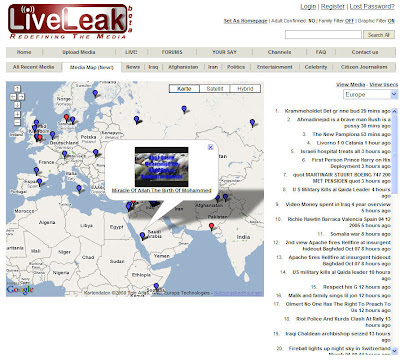Click the blue marker in Saudi Arabia

point(142,236)
